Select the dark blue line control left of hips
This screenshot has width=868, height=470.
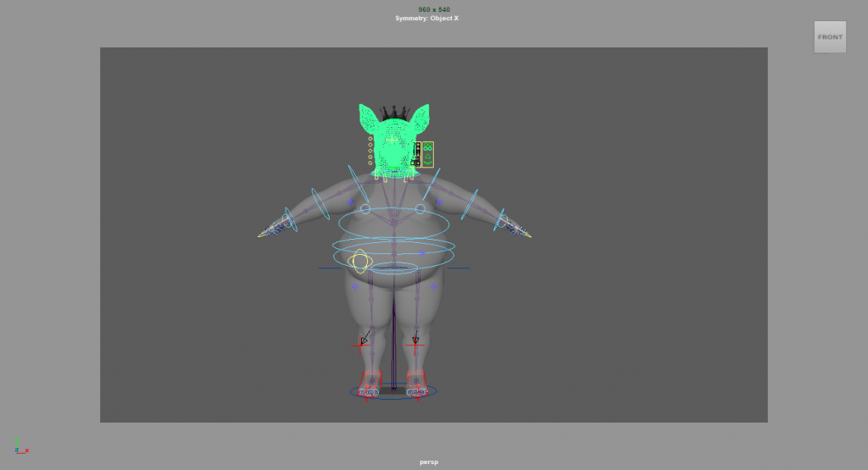pos(330,268)
